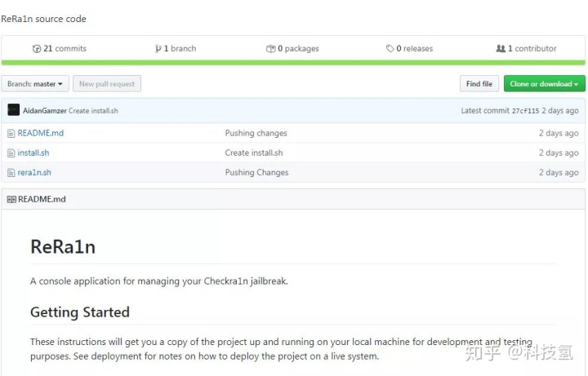Click the New pull request button
Image resolution: width=588 pixels, height=376 pixels.
(x=107, y=84)
